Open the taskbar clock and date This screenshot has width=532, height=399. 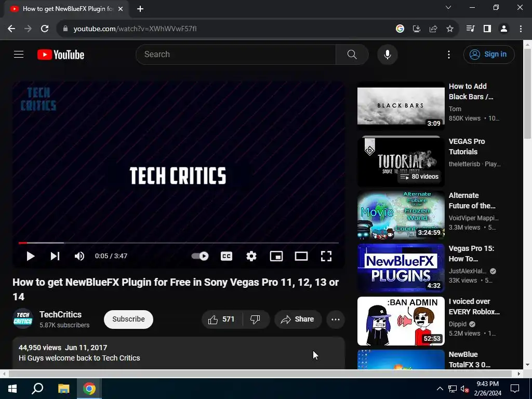coord(487,389)
